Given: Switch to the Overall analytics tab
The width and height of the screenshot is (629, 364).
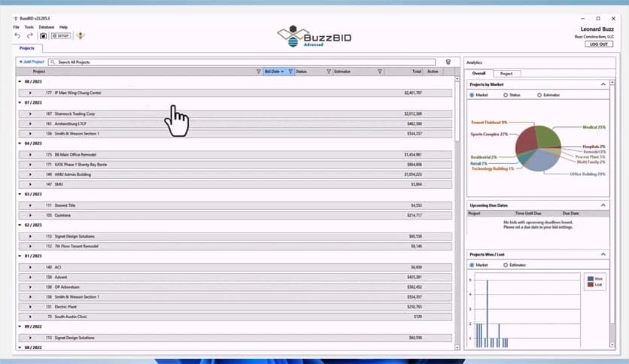Looking at the screenshot, I should 479,74.
